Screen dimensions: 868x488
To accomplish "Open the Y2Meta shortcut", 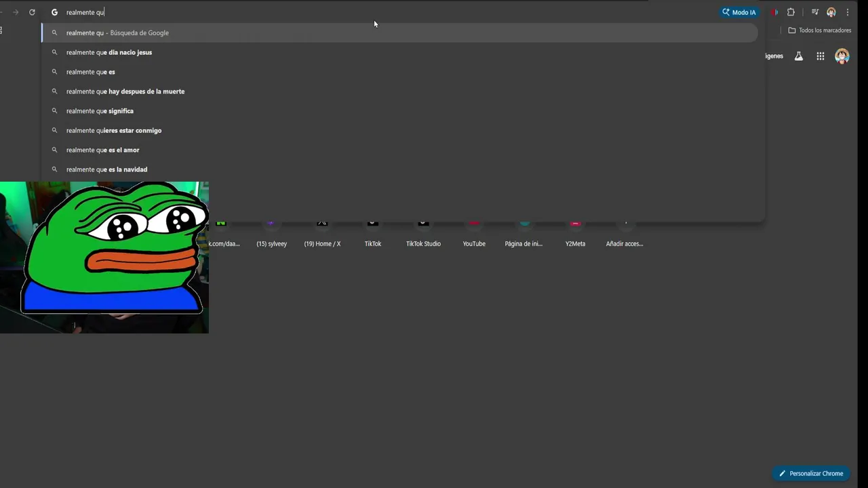I will click(x=575, y=233).
